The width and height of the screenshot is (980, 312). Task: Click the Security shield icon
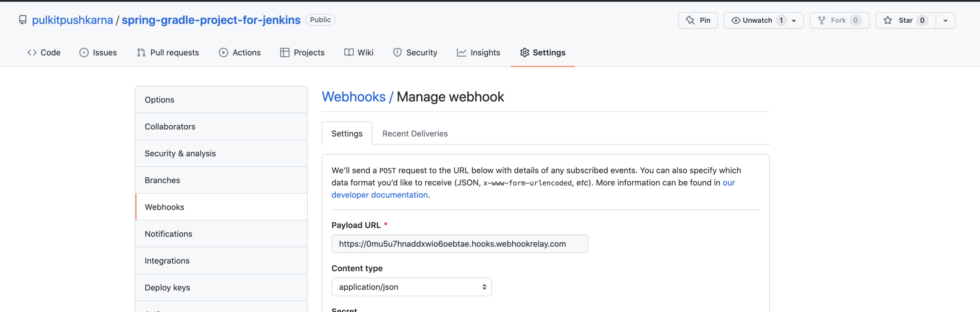click(x=397, y=52)
